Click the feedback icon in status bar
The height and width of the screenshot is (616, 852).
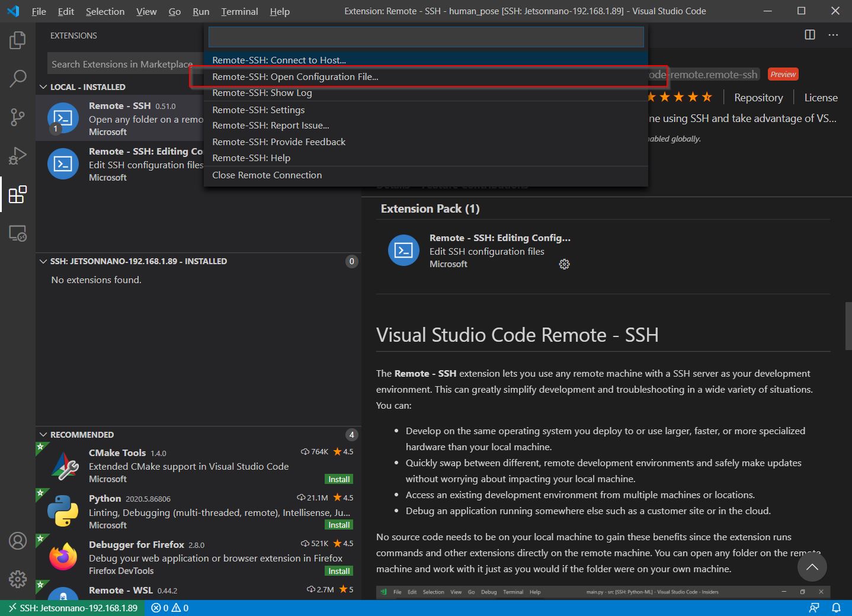pyautogui.click(x=814, y=608)
